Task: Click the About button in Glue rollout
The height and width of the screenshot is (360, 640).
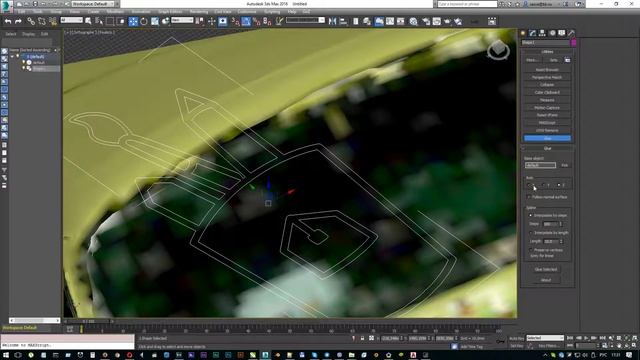Action: point(546,280)
